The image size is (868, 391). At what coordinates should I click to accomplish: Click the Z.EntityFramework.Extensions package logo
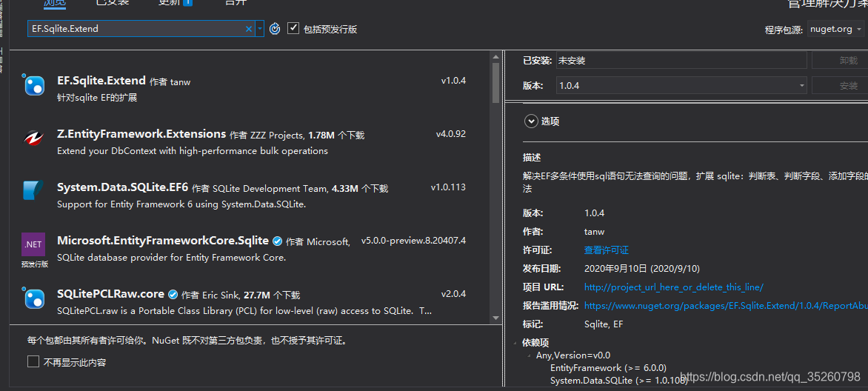[34, 138]
